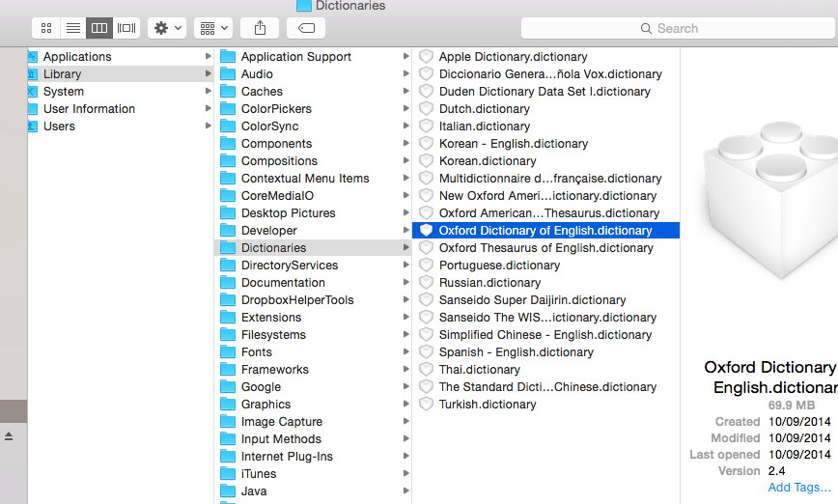Click the Apple Dictionary.dictionary file icon
The height and width of the screenshot is (504, 838).
426,56
